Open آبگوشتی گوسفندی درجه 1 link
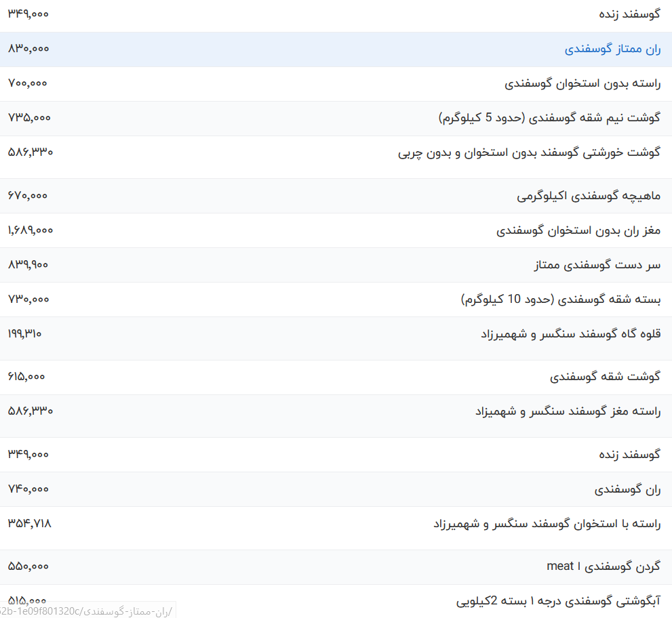The width and height of the screenshot is (672, 618). (x=558, y=601)
